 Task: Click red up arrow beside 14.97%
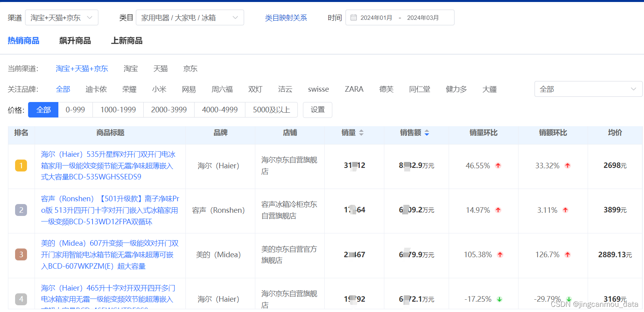[x=498, y=210]
